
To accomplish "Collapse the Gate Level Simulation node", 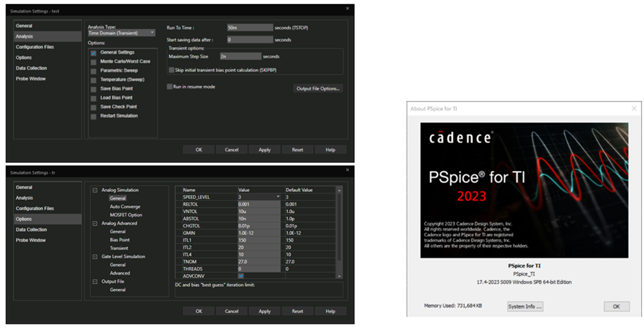I will [x=95, y=257].
